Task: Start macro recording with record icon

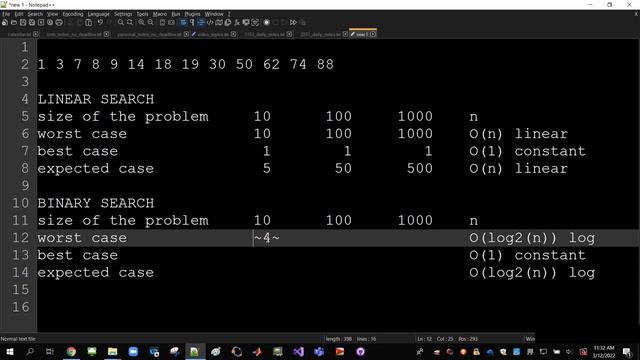Action: pyautogui.click(x=267, y=23)
